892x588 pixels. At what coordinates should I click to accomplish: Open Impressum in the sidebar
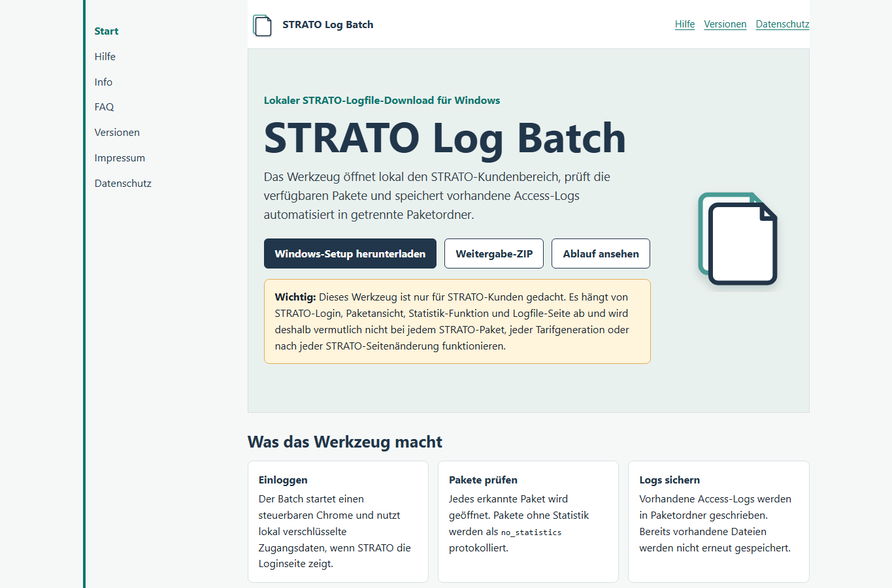[120, 158]
